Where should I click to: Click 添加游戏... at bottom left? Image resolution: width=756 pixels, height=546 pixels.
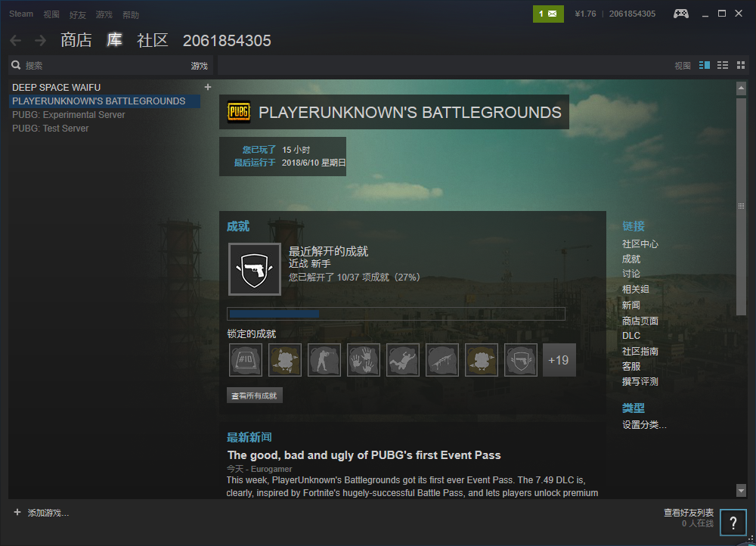coord(48,513)
